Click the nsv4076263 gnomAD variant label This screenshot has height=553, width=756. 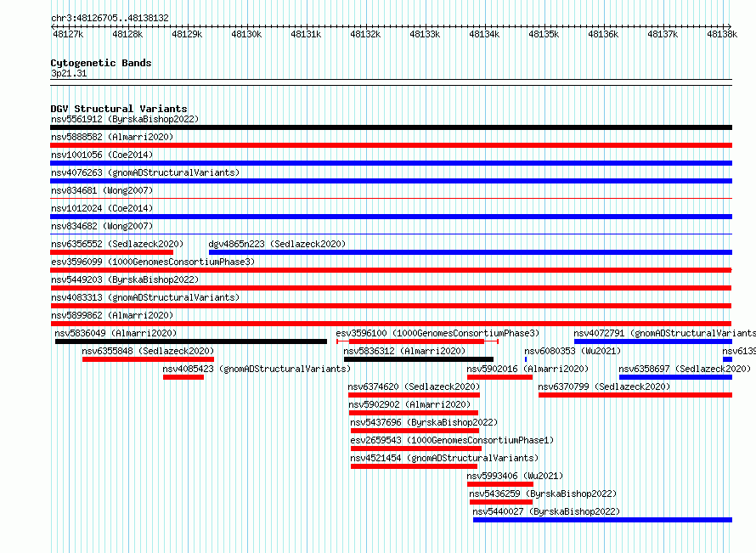point(145,172)
